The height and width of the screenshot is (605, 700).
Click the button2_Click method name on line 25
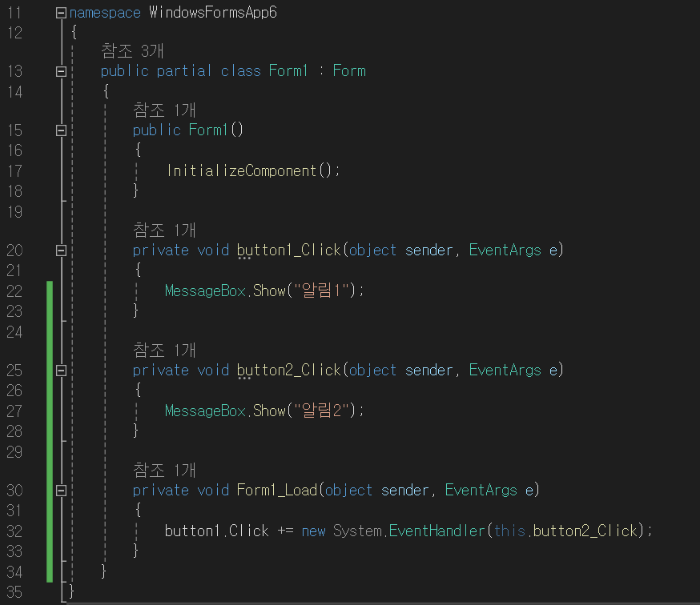pos(289,370)
